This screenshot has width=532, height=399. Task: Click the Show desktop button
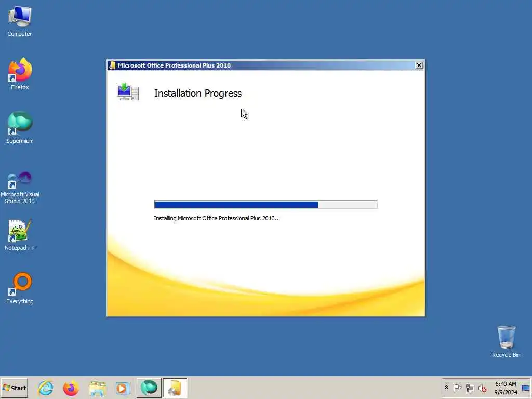526,388
